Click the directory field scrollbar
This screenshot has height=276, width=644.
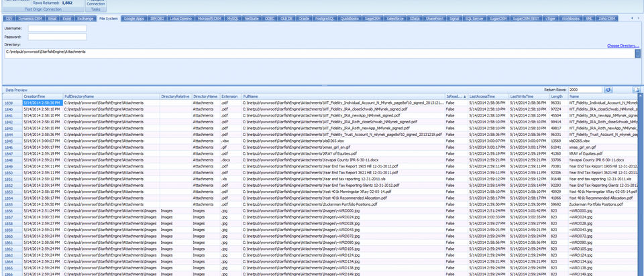[x=637, y=54]
